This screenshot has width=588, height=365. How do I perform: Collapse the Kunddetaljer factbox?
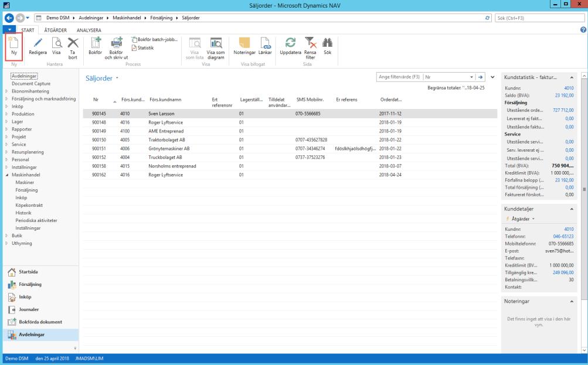point(572,209)
